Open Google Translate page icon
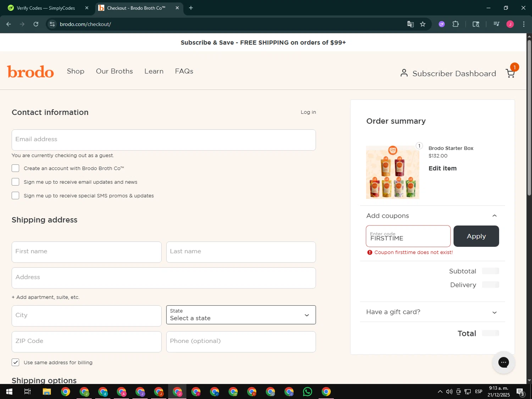Screen dimensions: 532x399 pyautogui.click(x=410, y=24)
